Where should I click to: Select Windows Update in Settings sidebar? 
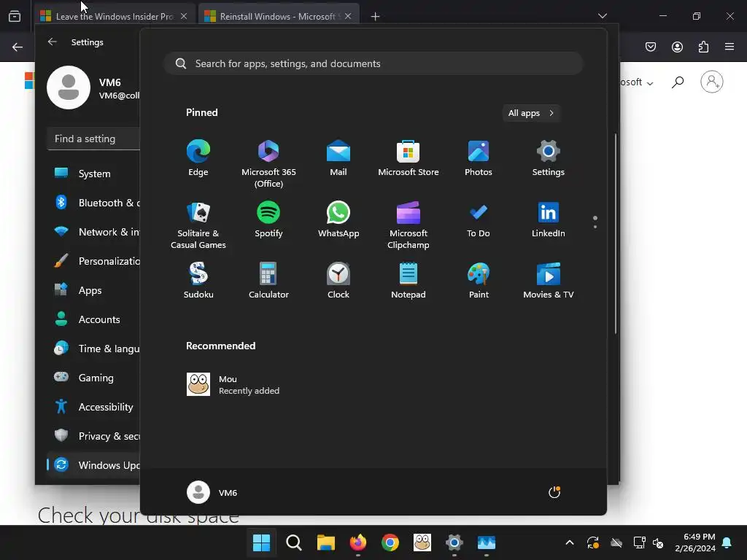(x=93, y=464)
